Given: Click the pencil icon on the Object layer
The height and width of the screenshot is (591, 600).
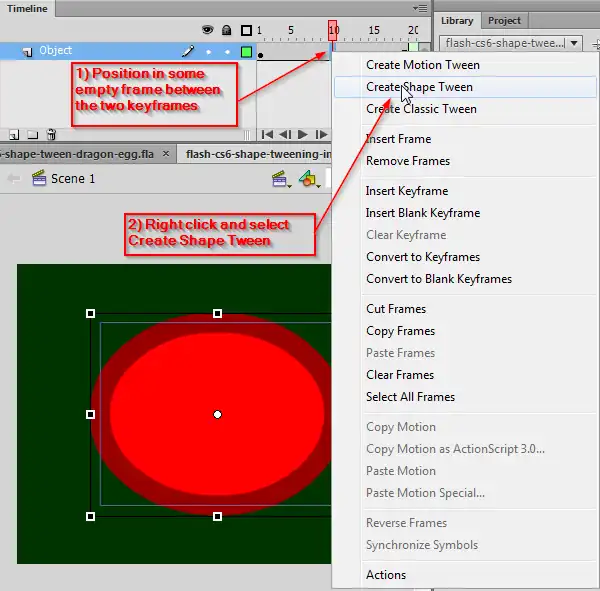Looking at the screenshot, I should click(x=187, y=51).
